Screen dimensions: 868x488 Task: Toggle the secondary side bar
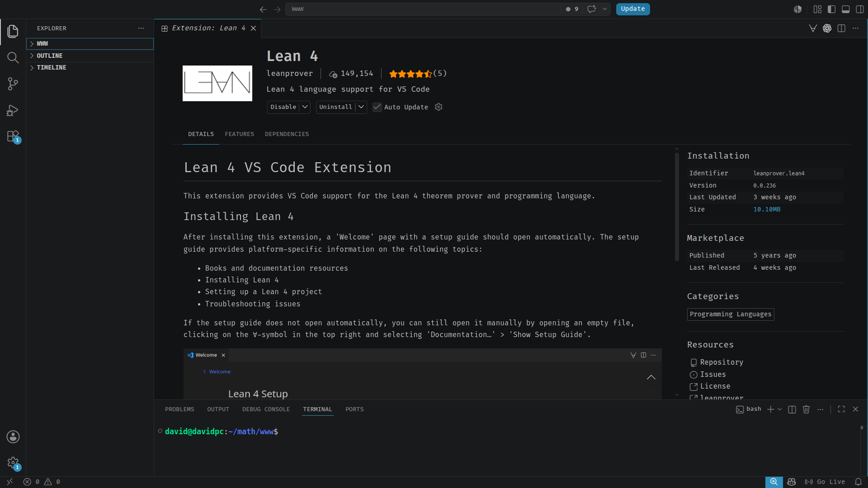[x=860, y=9]
